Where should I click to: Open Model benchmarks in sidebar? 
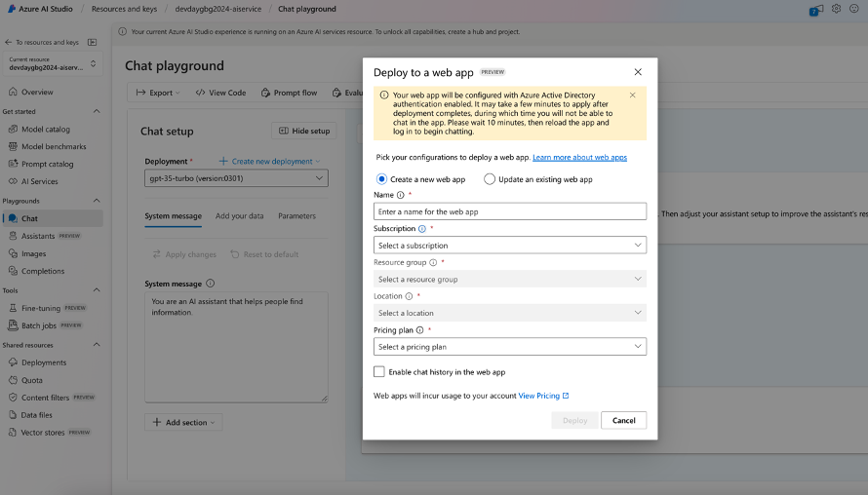coord(52,146)
